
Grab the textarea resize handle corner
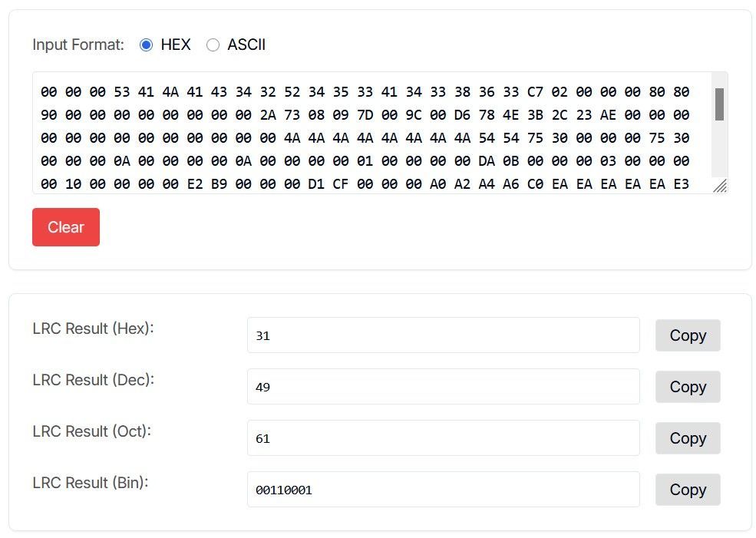tap(720, 186)
